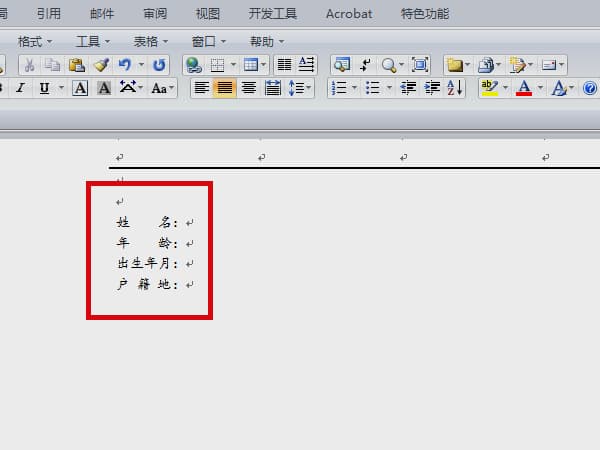Toggle the highlighted justify alignment
600x450 pixels.
(225, 88)
